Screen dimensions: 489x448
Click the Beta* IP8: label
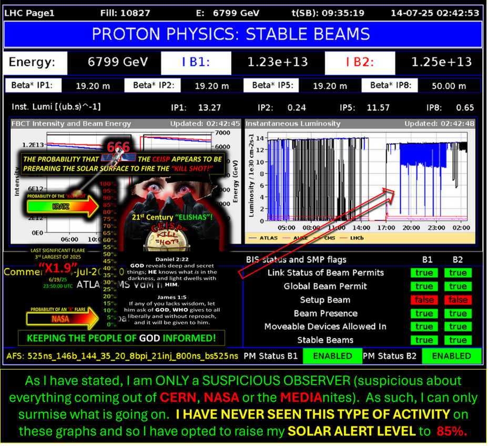point(390,85)
